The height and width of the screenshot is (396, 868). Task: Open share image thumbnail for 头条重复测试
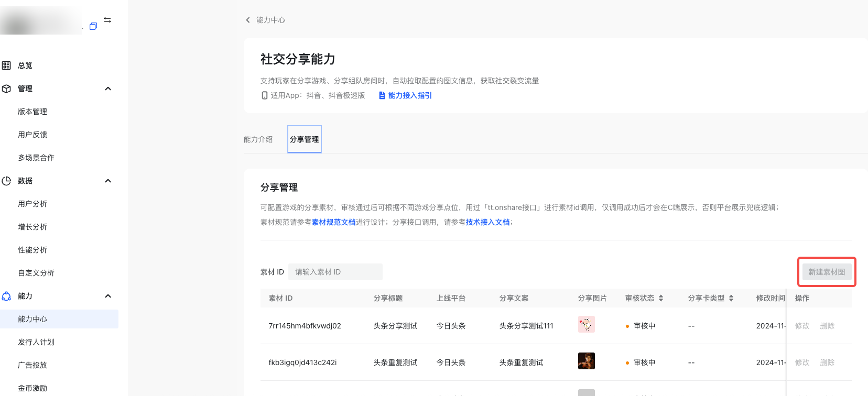tap(586, 361)
